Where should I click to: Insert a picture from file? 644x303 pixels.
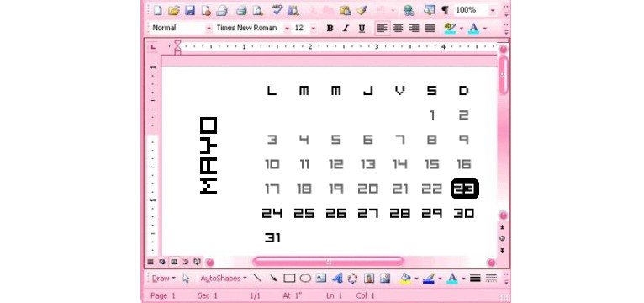coord(385,279)
